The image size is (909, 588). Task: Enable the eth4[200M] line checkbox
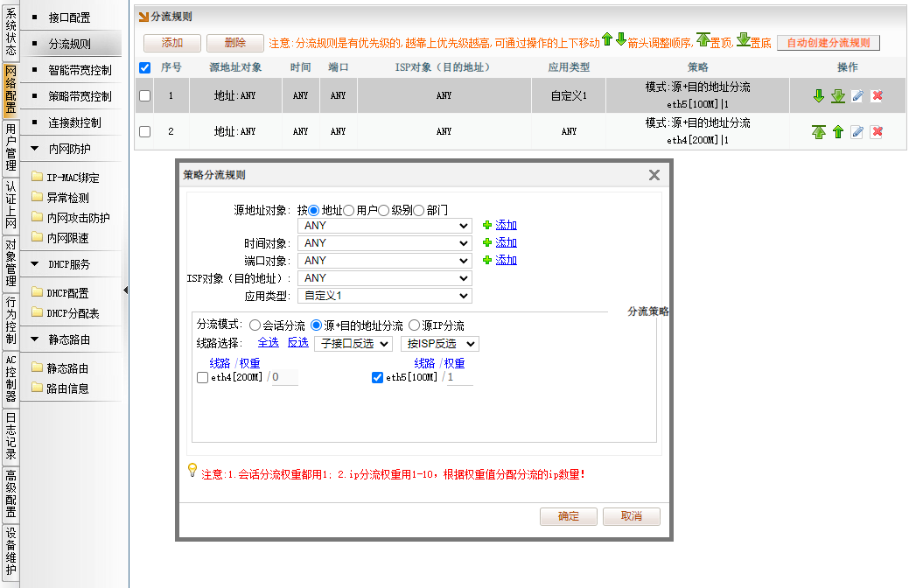click(203, 378)
